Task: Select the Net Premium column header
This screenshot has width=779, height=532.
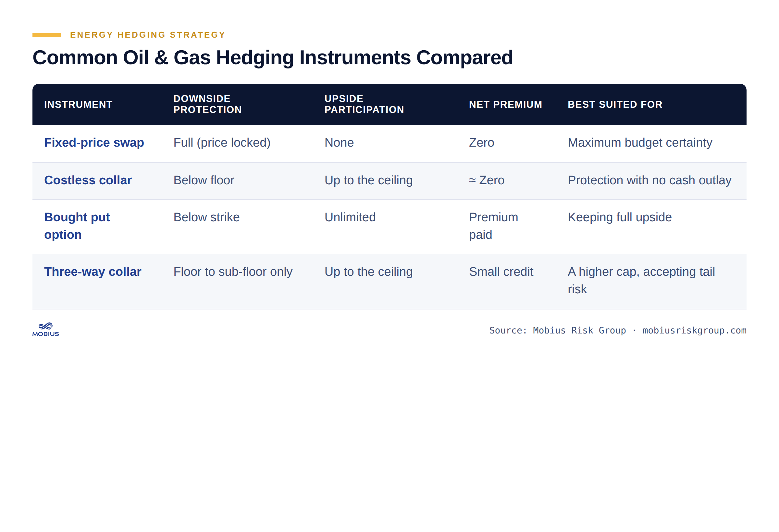Action: 505,104
